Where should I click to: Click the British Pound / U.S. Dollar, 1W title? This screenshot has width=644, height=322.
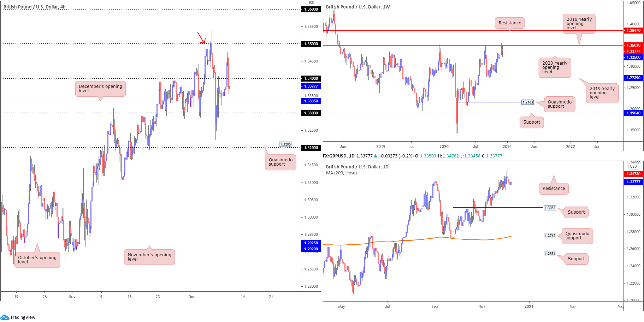point(358,7)
